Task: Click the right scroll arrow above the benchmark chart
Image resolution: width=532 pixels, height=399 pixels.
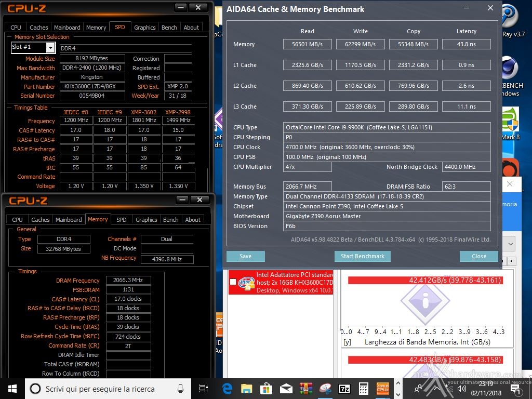Action: [512, 261]
